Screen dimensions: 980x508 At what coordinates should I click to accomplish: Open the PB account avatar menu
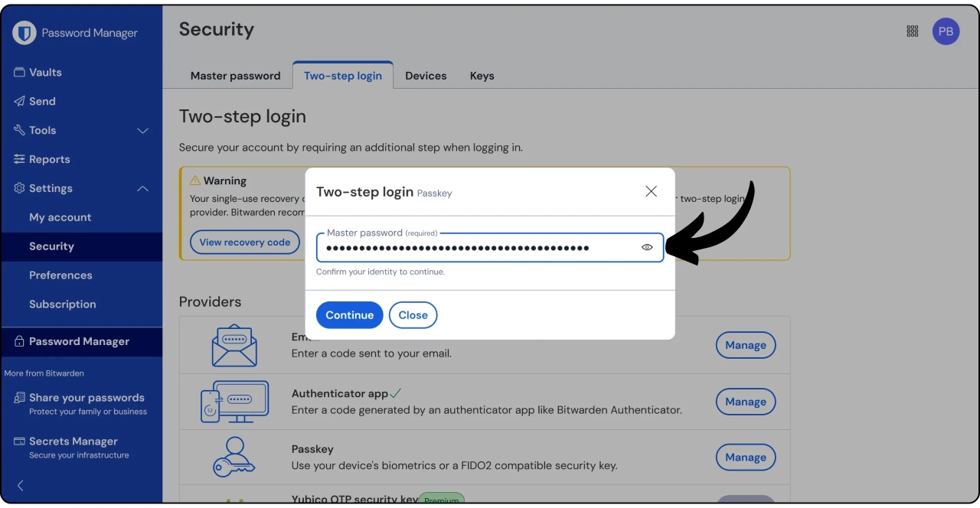[946, 31]
